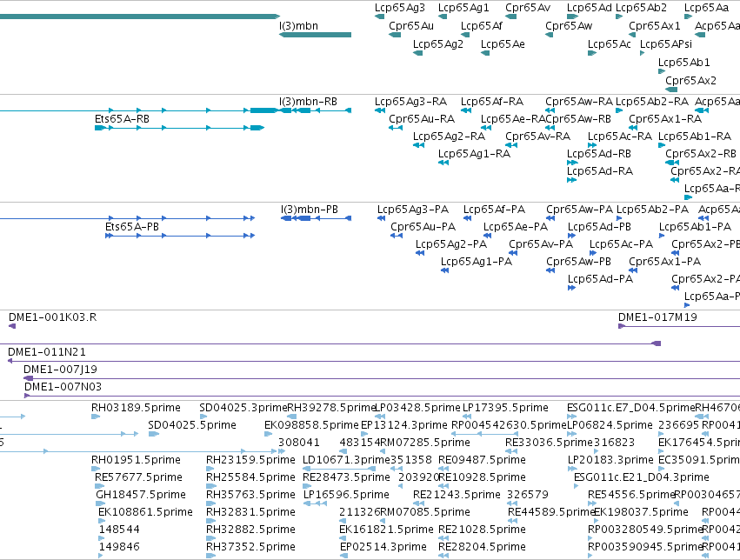Open protein l(3)mbn-PB
The width and height of the screenshot is (740, 560).
click(x=309, y=210)
